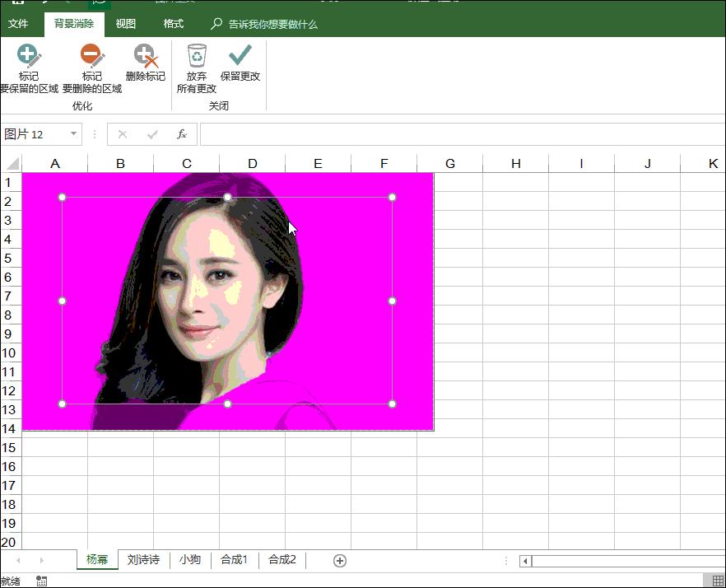
Task: Click the cancel (X) icon beside formula bar
Action: pyautogui.click(x=123, y=134)
